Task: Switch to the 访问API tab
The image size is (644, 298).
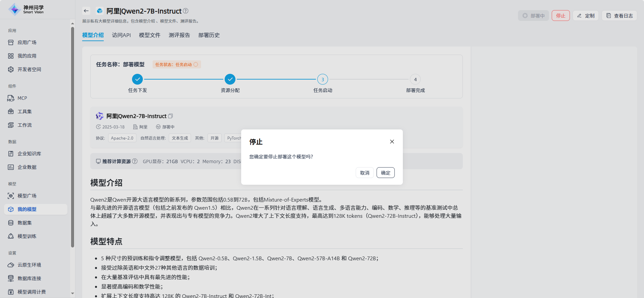Action: tap(121, 35)
